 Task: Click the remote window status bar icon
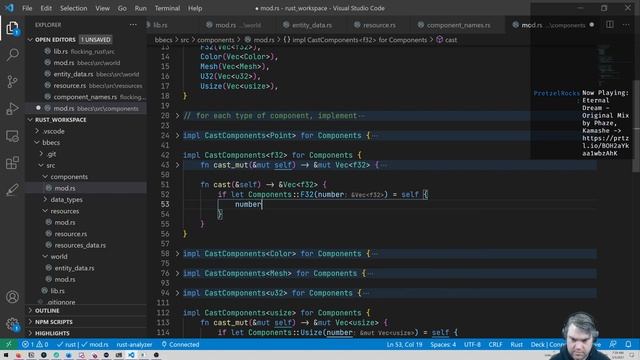9,344
